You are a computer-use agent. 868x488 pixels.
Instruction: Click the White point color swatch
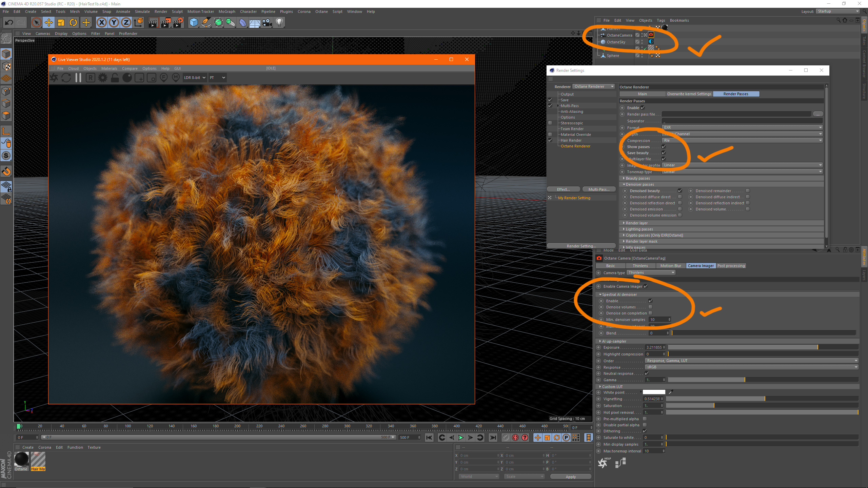654,392
